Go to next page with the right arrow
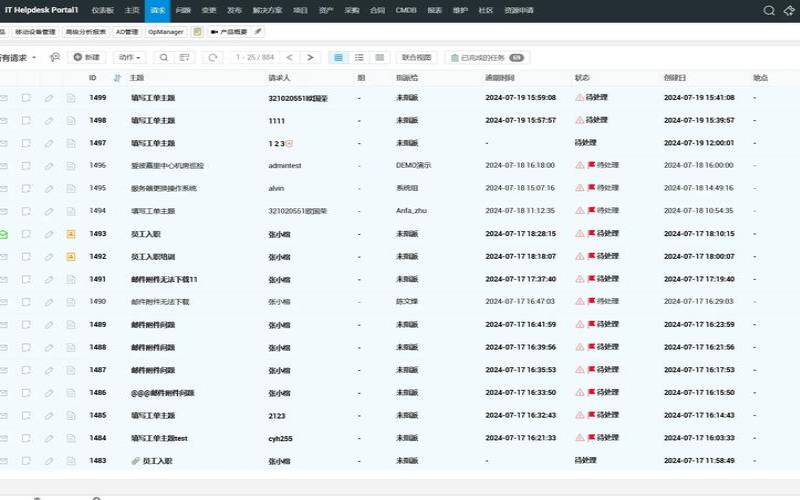Viewport: 800px width, 500px height. coord(311,58)
